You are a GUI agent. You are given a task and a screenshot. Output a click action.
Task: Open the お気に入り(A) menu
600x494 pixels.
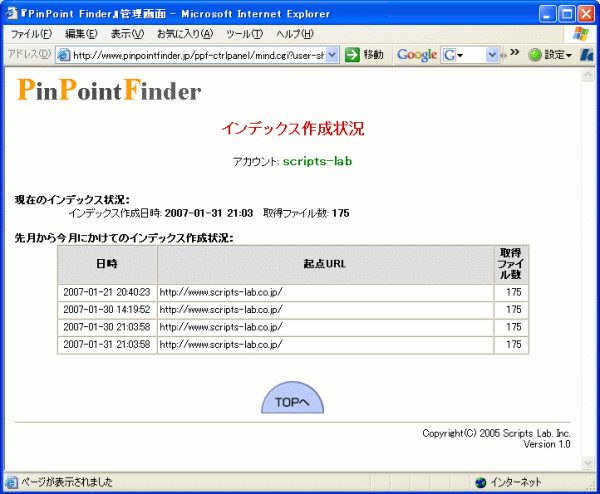coord(185,34)
